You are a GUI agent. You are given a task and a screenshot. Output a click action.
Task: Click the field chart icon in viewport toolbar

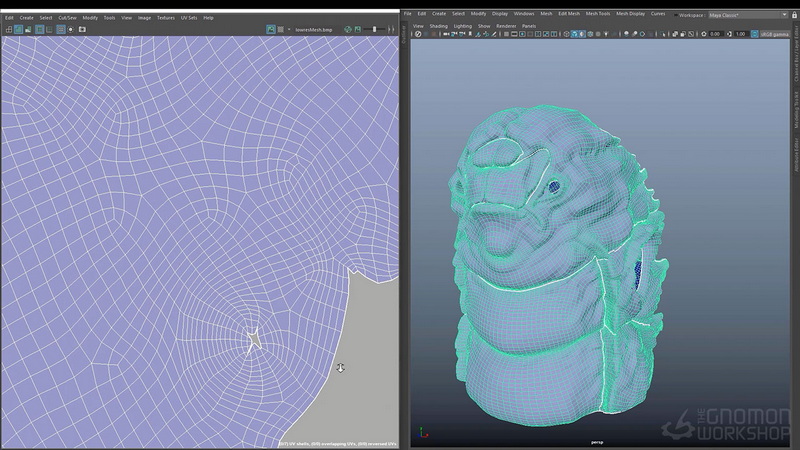538,34
